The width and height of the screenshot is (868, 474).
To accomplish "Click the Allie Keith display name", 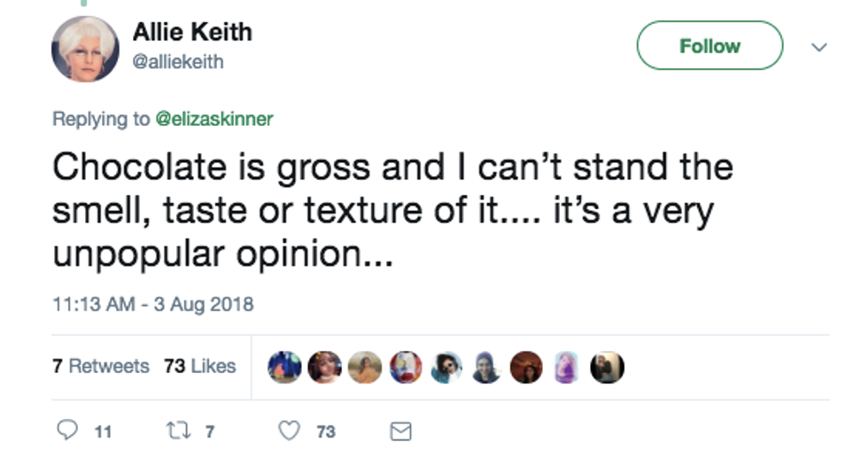I will [192, 33].
